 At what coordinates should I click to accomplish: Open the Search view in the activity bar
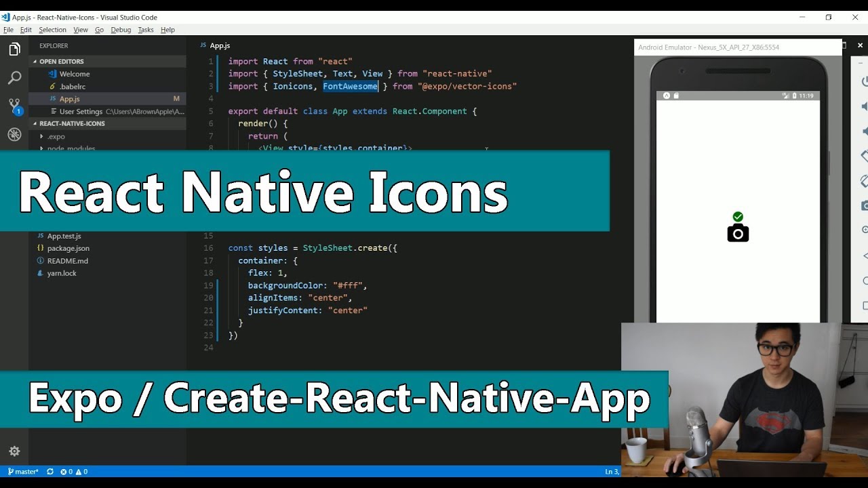(x=14, y=77)
